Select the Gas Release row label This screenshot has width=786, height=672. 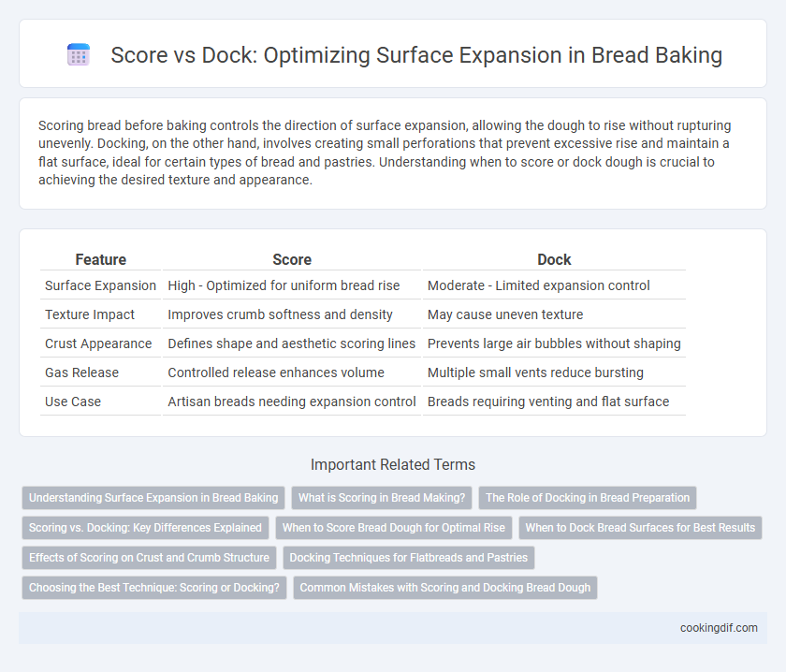pos(81,373)
